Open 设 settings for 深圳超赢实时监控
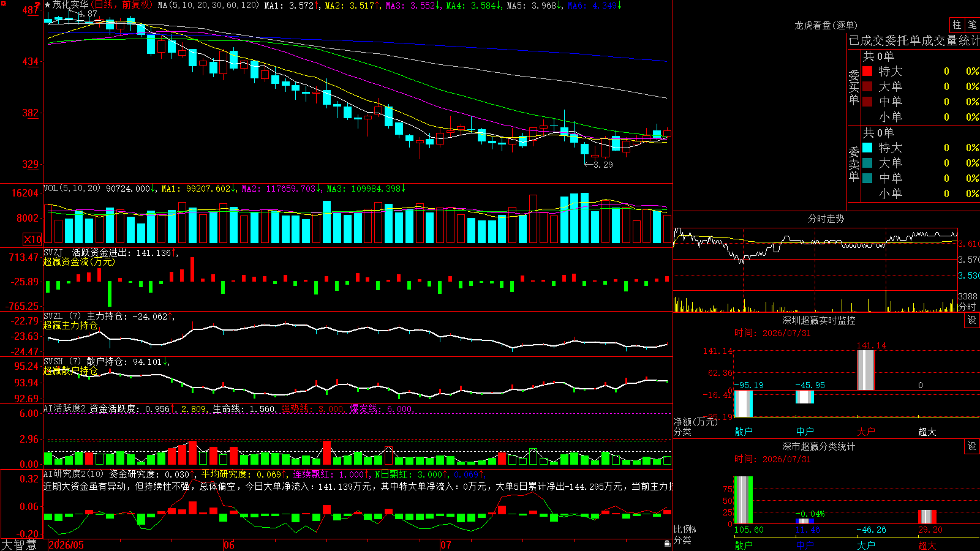The image size is (980, 551). pyautogui.click(x=972, y=320)
